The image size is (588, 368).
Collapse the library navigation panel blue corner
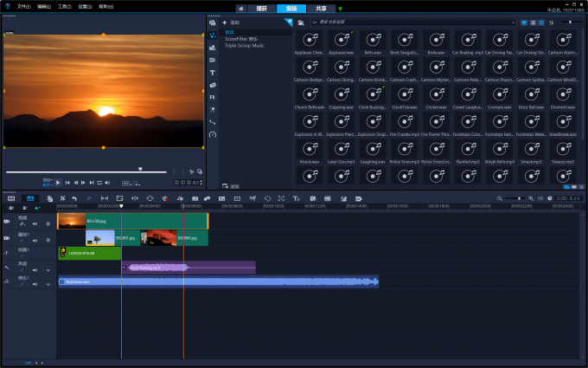pos(289,23)
